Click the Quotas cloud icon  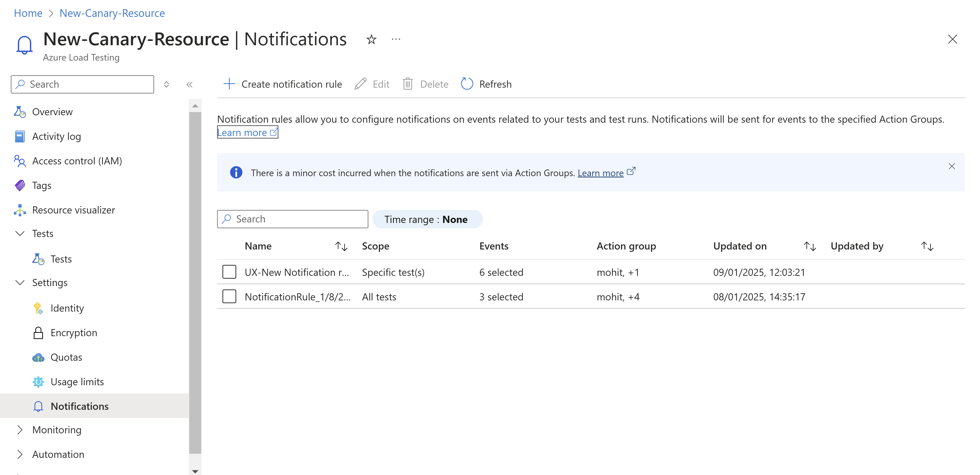38,357
